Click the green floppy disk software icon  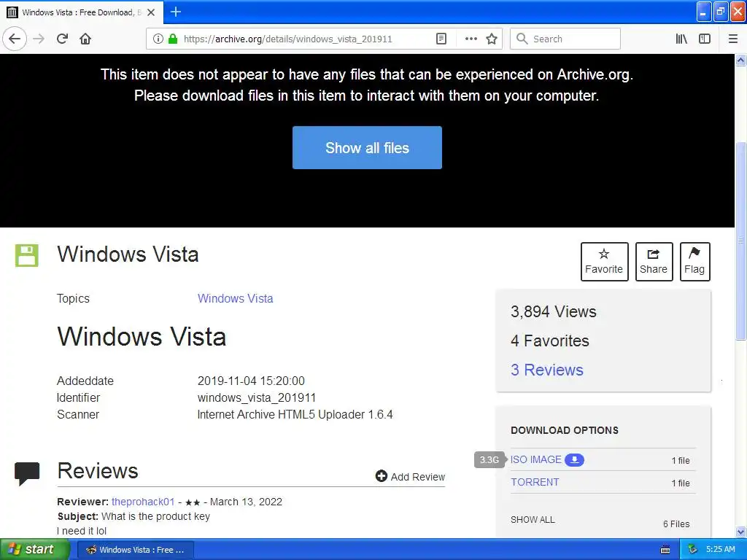pos(27,255)
